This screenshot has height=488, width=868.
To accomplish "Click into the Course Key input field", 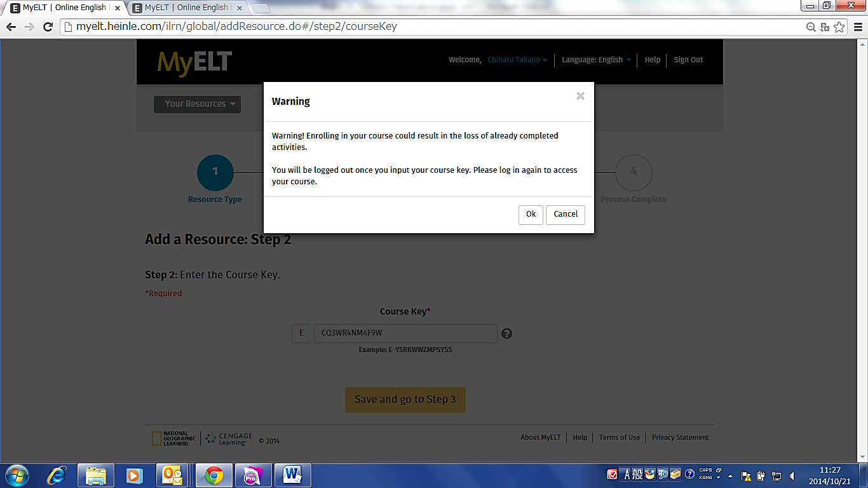I will [x=405, y=334].
